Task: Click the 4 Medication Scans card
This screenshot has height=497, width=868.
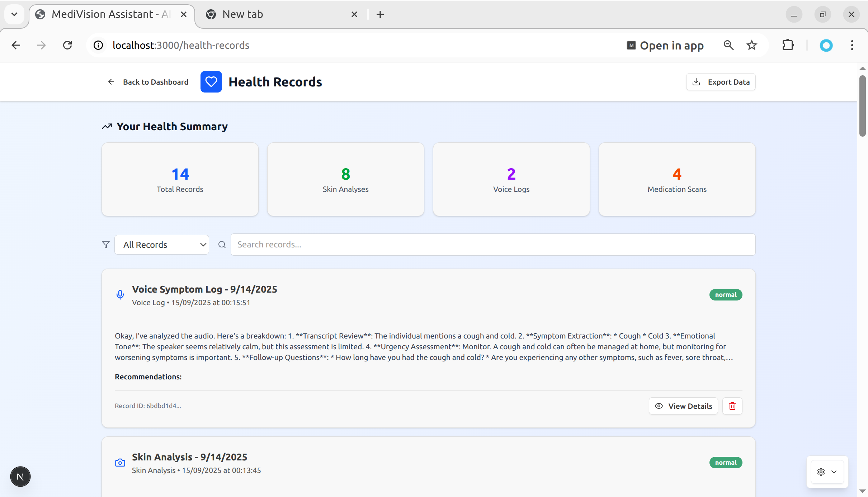Action: tap(677, 179)
